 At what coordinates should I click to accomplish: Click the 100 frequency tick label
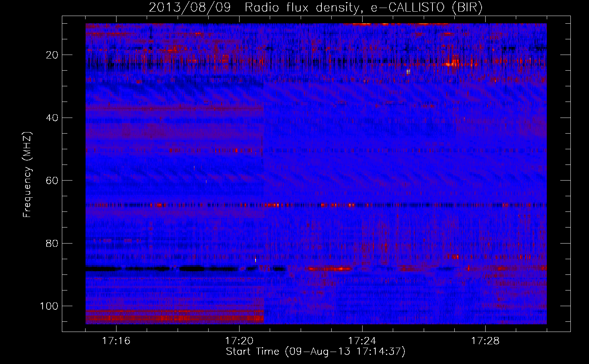pos(49,306)
